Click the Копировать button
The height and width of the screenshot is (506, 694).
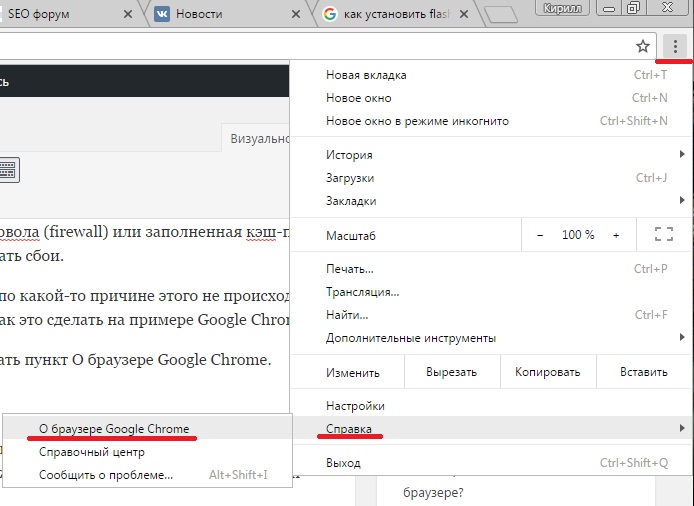point(548,372)
